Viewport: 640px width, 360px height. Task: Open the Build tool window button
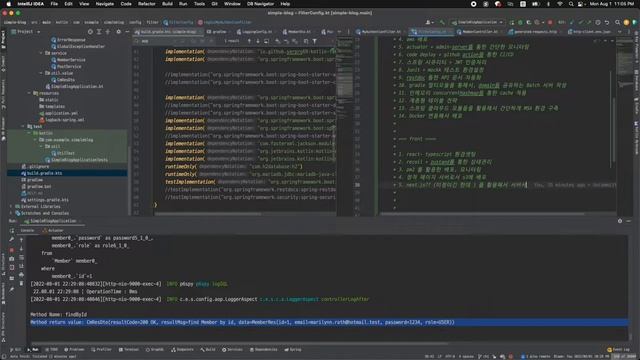[x=208, y=350]
